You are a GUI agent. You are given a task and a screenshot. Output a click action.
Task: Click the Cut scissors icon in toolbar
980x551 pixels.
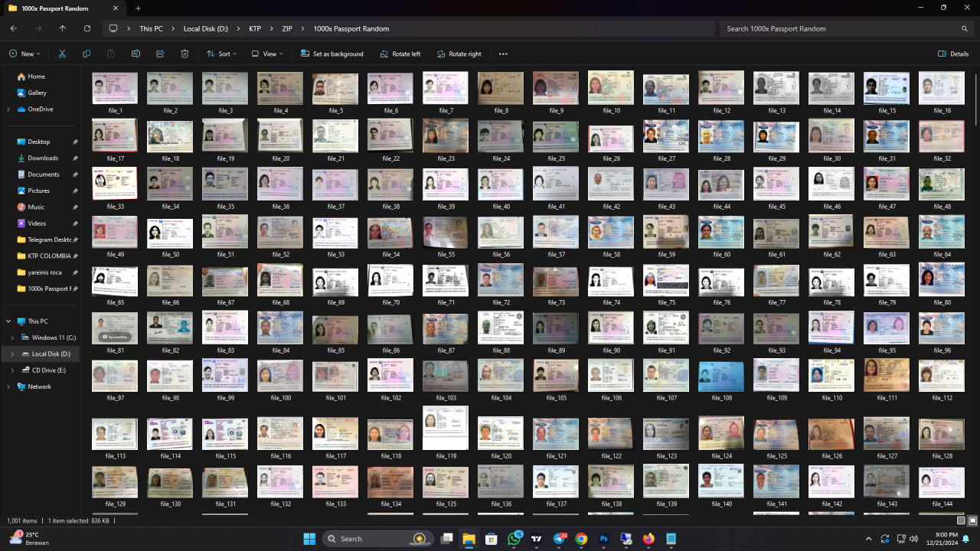(x=62, y=54)
